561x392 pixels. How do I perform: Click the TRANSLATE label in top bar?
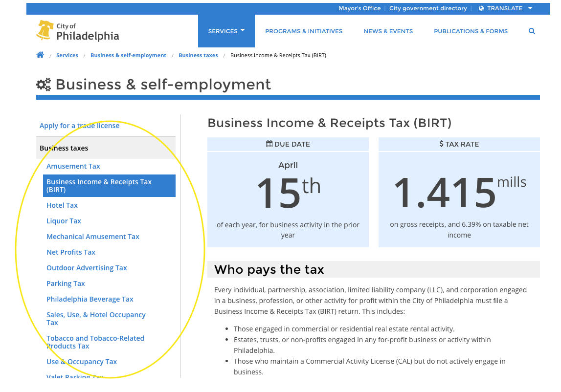[504, 8]
